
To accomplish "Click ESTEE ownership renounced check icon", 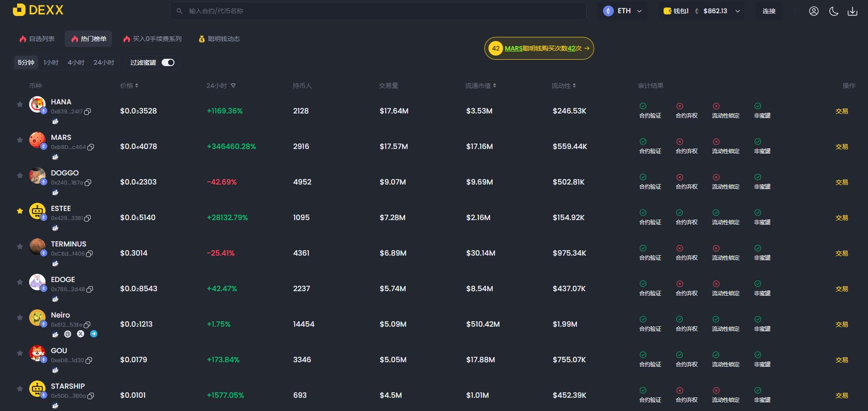I will pyautogui.click(x=679, y=213).
